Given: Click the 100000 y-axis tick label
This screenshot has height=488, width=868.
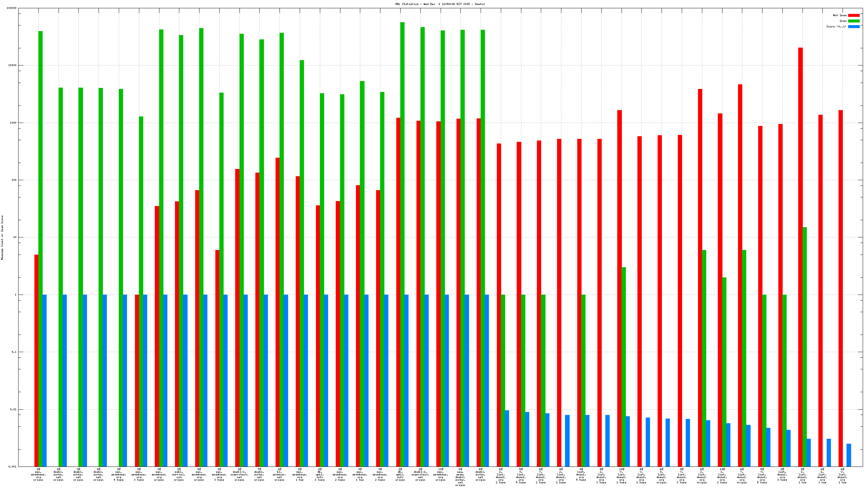Looking at the screenshot, I should pyautogui.click(x=12, y=8).
